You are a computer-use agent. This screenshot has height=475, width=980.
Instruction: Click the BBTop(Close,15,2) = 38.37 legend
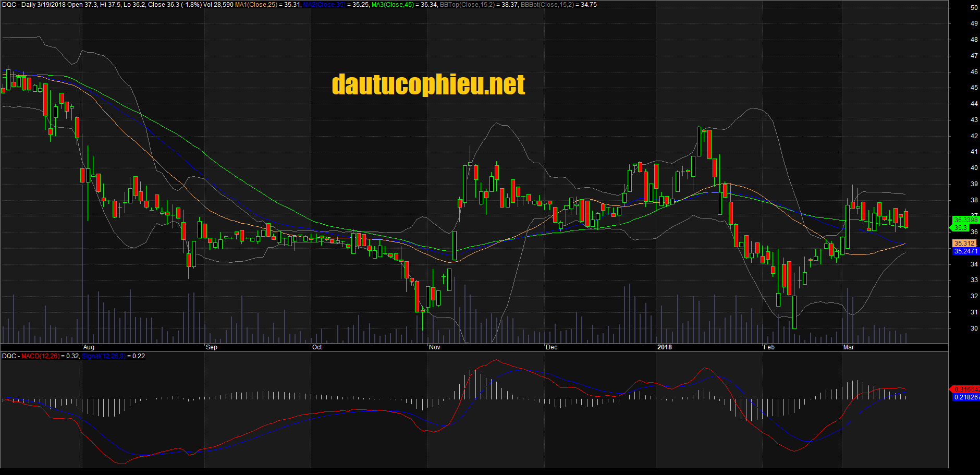click(x=479, y=5)
